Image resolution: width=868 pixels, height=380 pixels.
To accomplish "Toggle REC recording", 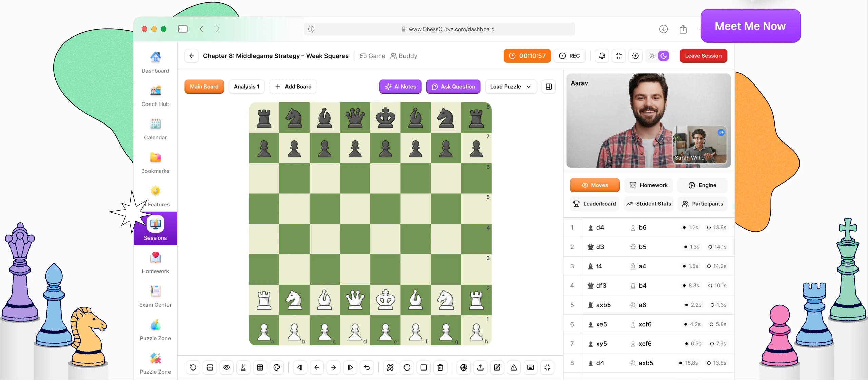I will coord(570,56).
